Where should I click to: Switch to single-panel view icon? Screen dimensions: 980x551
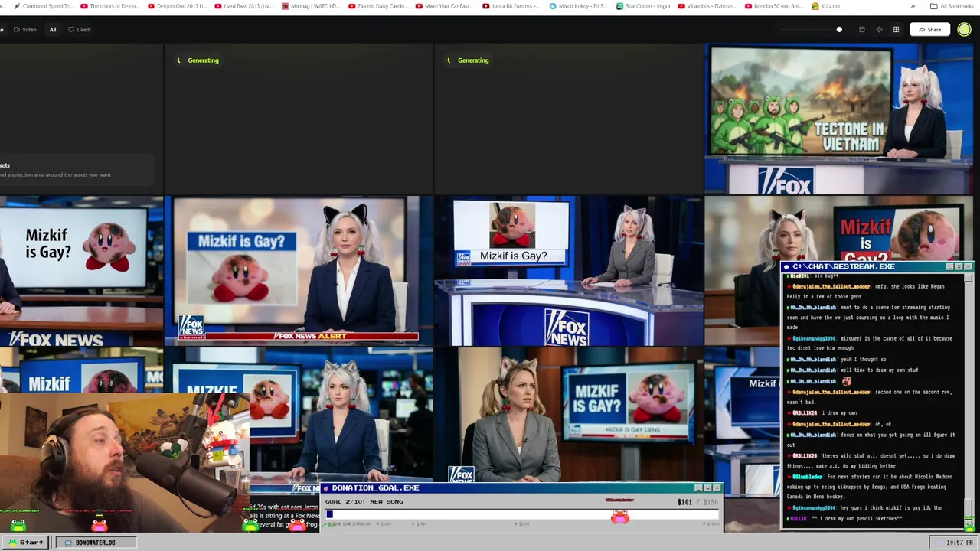coord(861,30)
